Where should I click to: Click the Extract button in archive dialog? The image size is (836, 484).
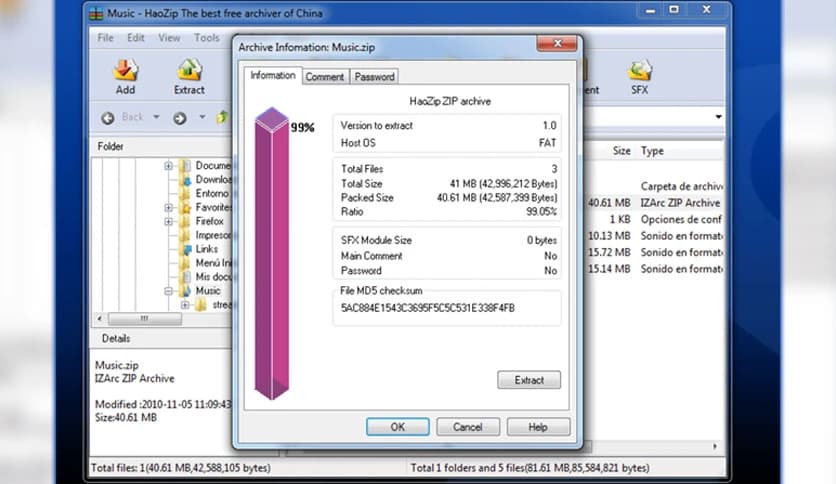click(529, 380)
